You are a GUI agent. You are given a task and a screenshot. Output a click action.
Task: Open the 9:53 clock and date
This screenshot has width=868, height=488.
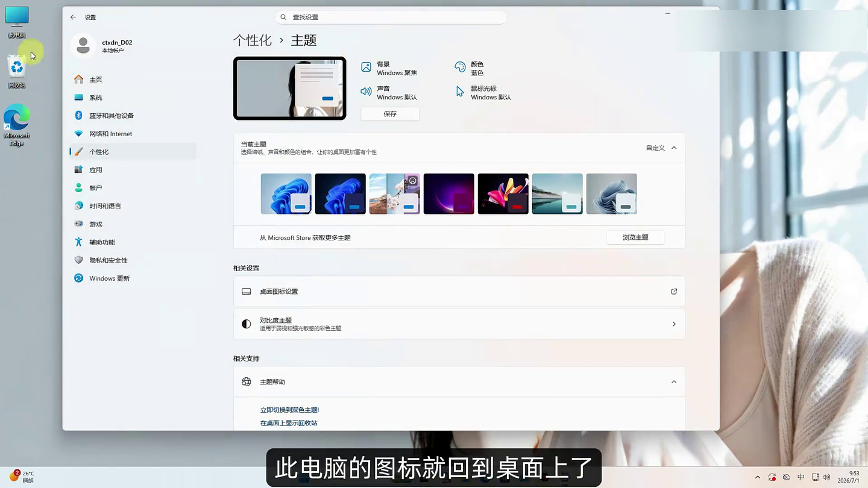point(849,477)
